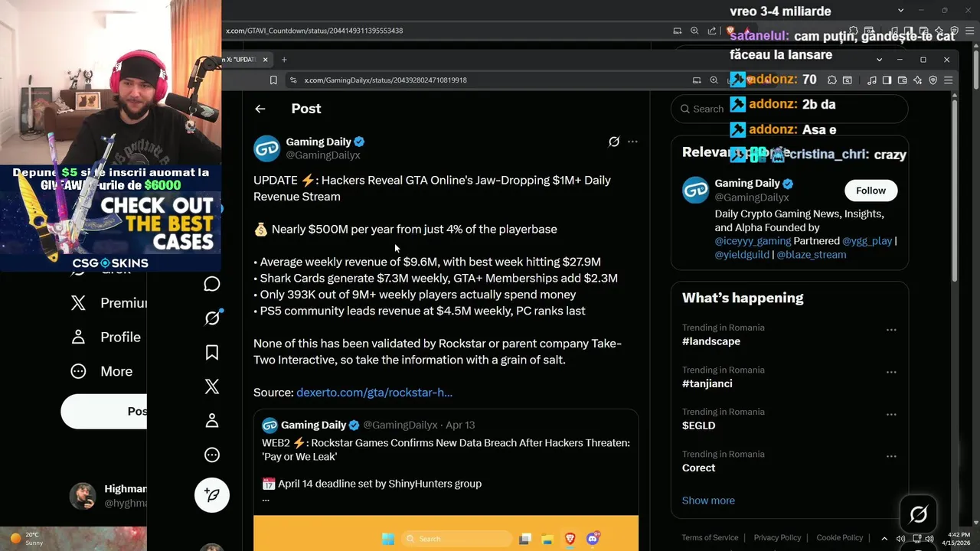The width and height of the screenshot is (980, 551).
Task: Open options for trending $EGLD
Action: pos(891,414)
